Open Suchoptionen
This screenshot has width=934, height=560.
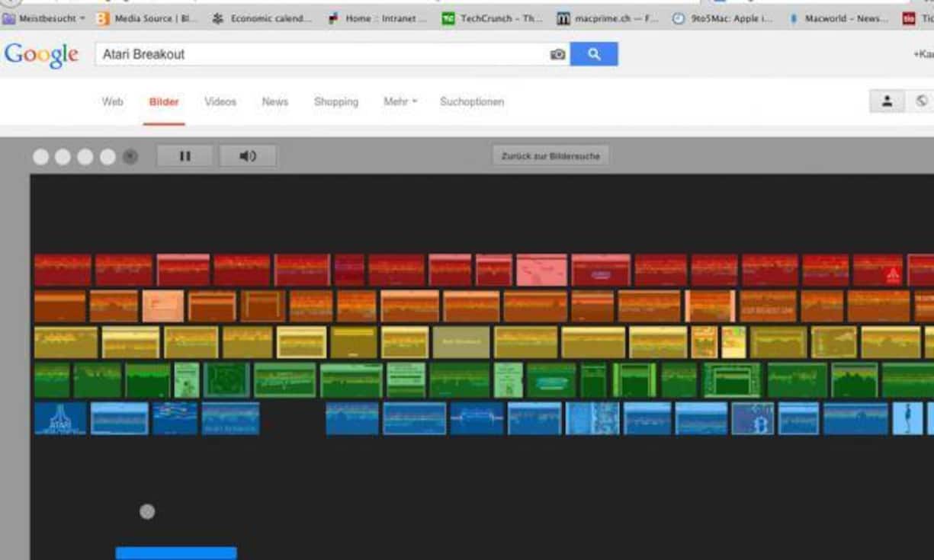click(472, 101)
